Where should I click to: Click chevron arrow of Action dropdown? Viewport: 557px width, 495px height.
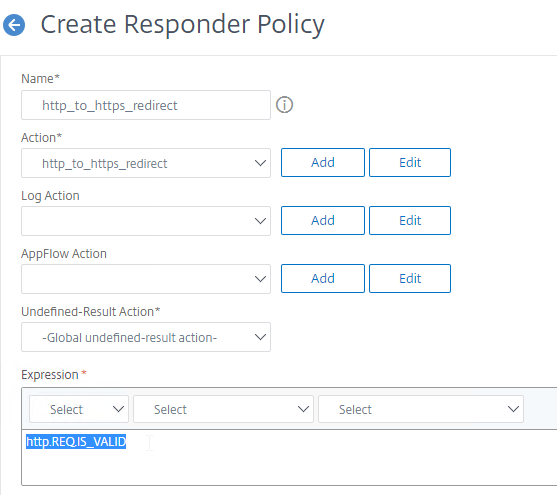point(260,163)
